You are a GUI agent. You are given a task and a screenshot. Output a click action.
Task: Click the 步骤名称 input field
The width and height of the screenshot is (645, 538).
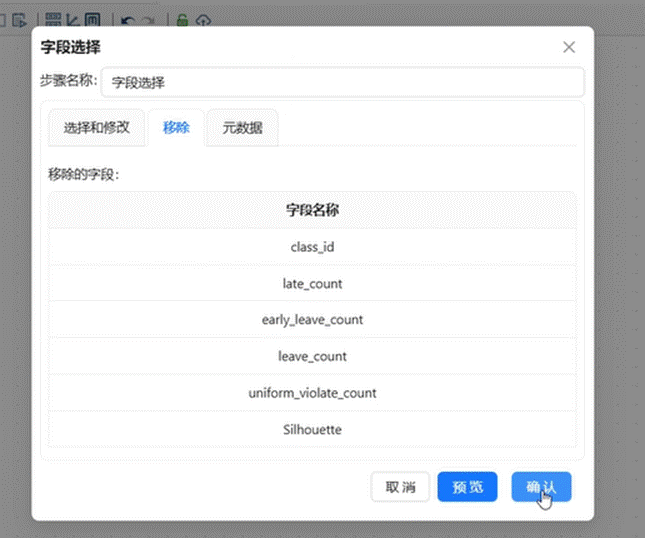coord(342,82)
